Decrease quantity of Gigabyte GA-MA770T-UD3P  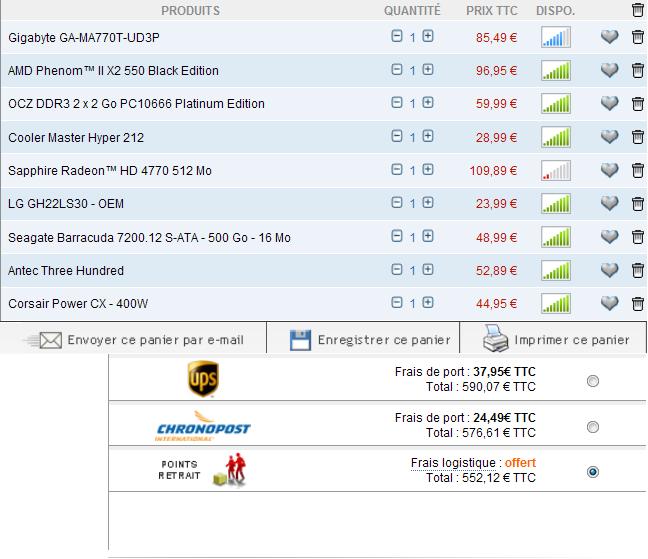tap(397, 36)
